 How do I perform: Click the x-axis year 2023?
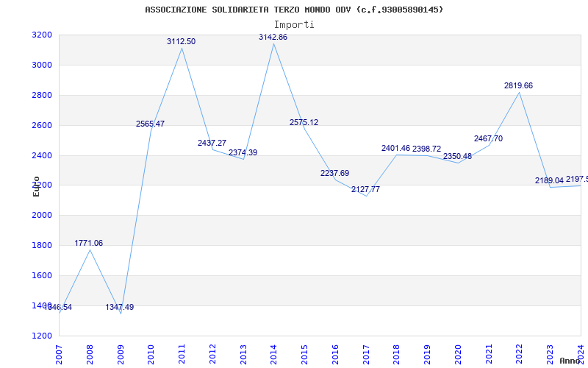pyautogui.click(x=550, y=355)
